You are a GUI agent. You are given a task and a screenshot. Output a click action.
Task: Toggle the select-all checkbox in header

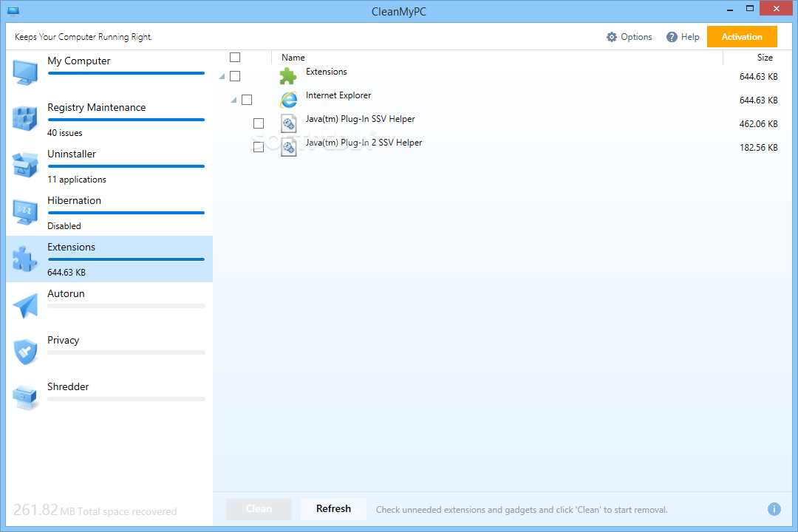click(235, 57)
